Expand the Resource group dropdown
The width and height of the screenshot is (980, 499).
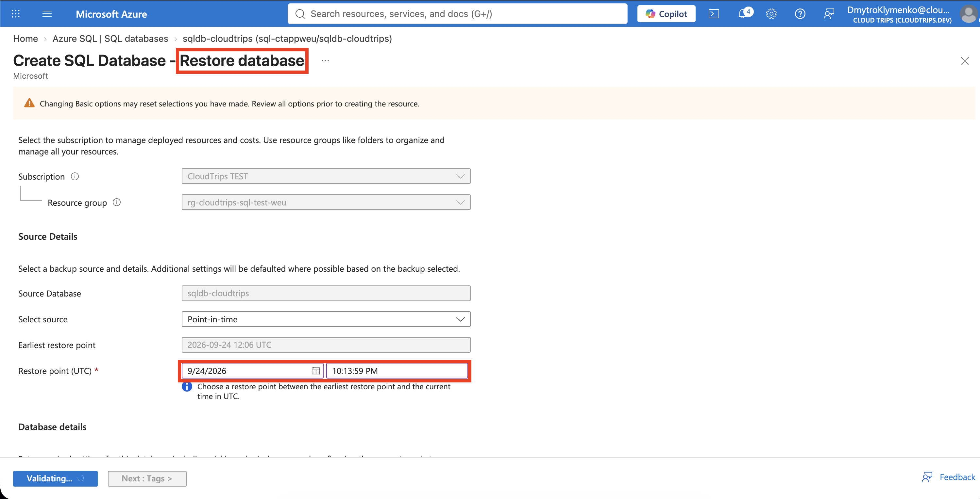point(326,202)
